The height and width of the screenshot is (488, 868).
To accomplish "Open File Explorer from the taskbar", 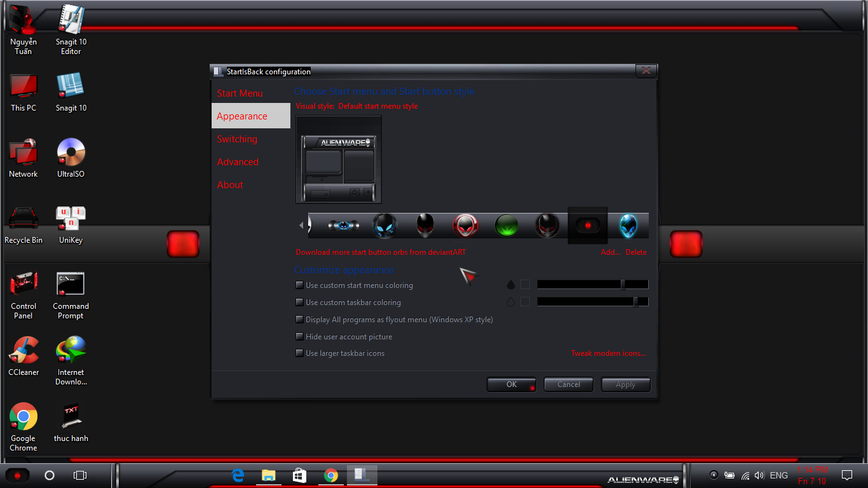I will (x=269, y=475).
